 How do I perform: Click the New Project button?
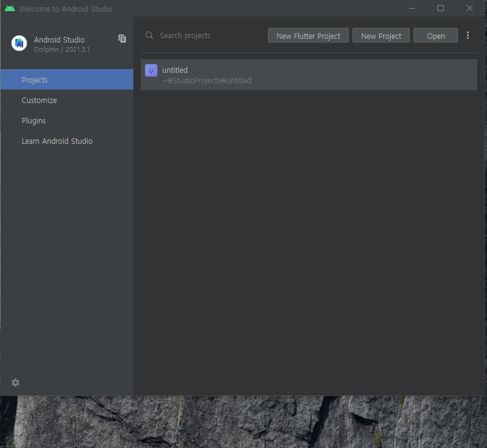[x=381, y=36]
